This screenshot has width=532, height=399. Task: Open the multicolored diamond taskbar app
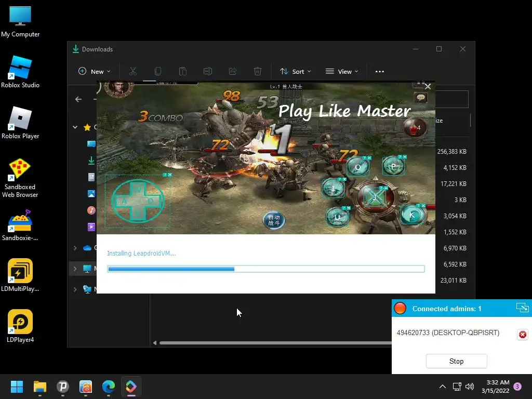(131, 387)
